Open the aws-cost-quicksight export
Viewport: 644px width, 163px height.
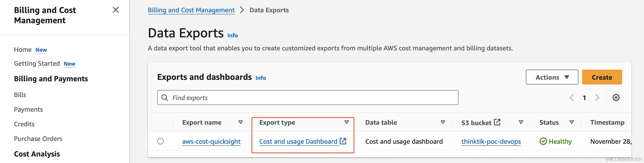tap(211, 142)
